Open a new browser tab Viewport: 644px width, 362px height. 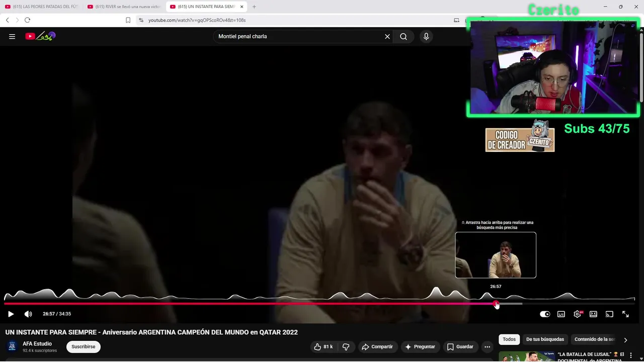point(254,7)
